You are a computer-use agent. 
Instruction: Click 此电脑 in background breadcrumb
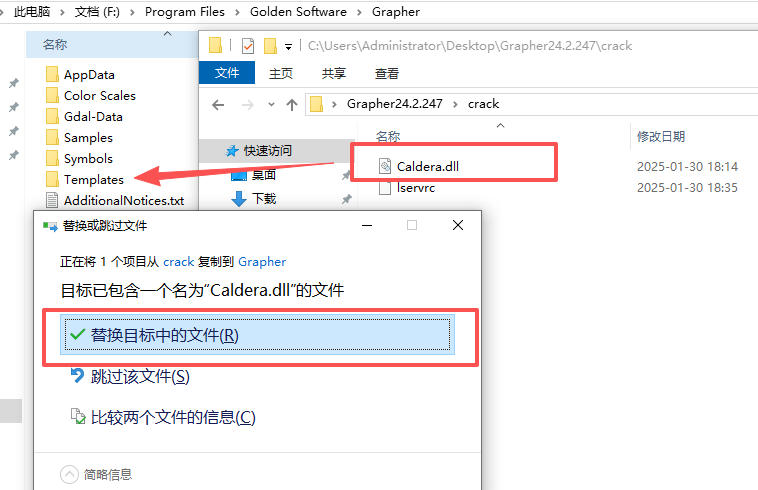click(32, 12)
